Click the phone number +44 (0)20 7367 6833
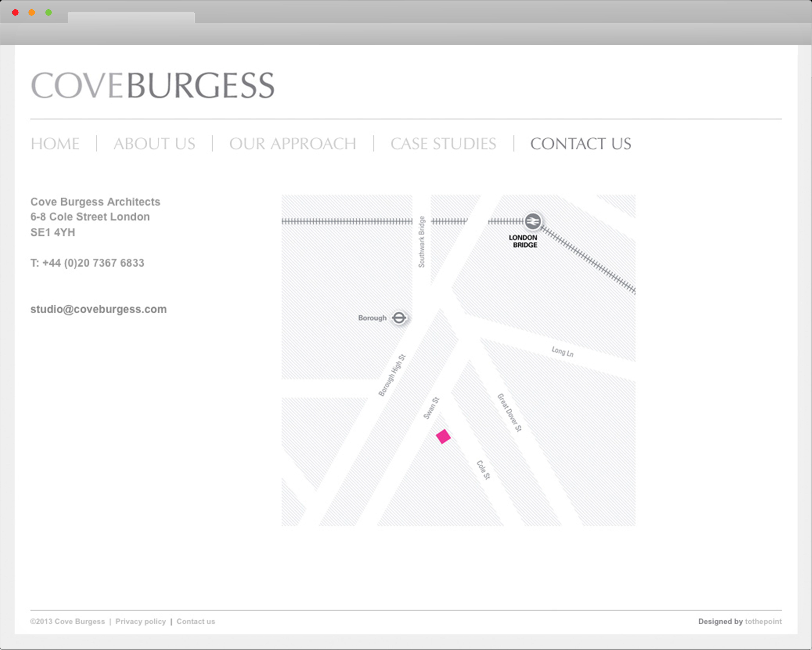 pos(93,263)
